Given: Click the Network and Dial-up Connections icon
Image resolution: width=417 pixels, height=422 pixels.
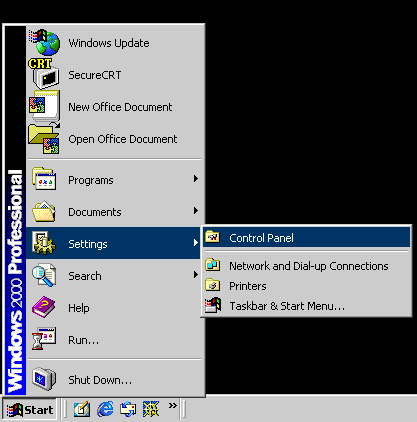Looking at the screenshot, I should pos(213,265).
